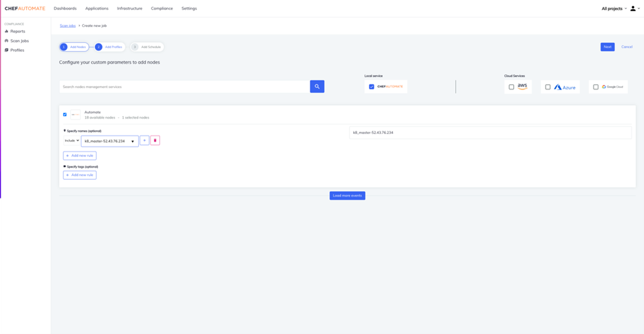Open Scan Jobs in the sidebar
Screen dimensions: 644x334
[19, 41]
